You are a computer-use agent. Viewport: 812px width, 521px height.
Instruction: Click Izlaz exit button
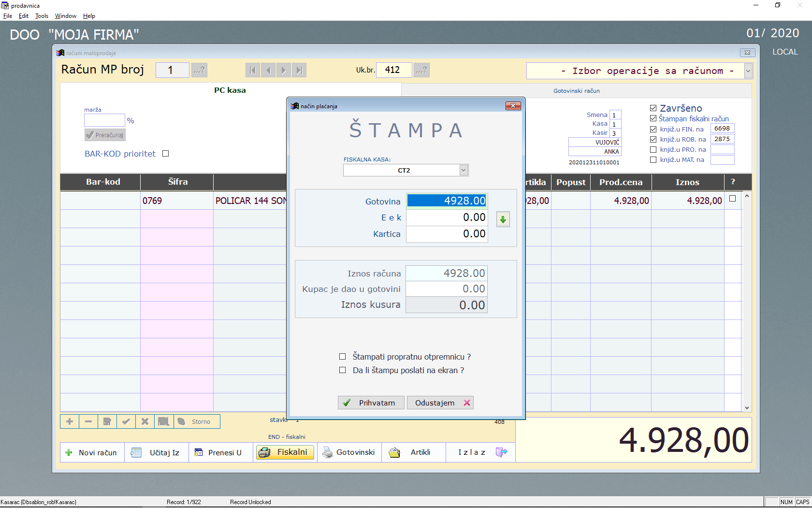click(480, 452)
